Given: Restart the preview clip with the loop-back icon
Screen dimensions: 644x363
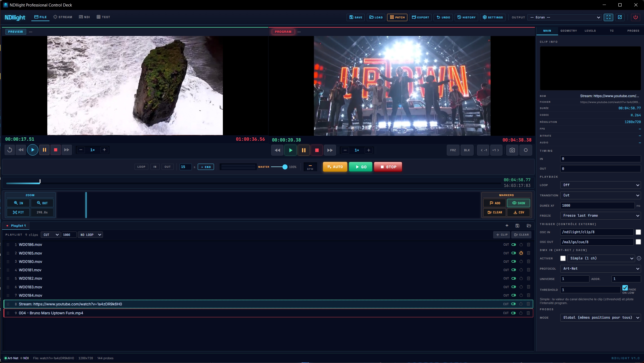Looking at the screenshot, I should (x=10, y=150).
